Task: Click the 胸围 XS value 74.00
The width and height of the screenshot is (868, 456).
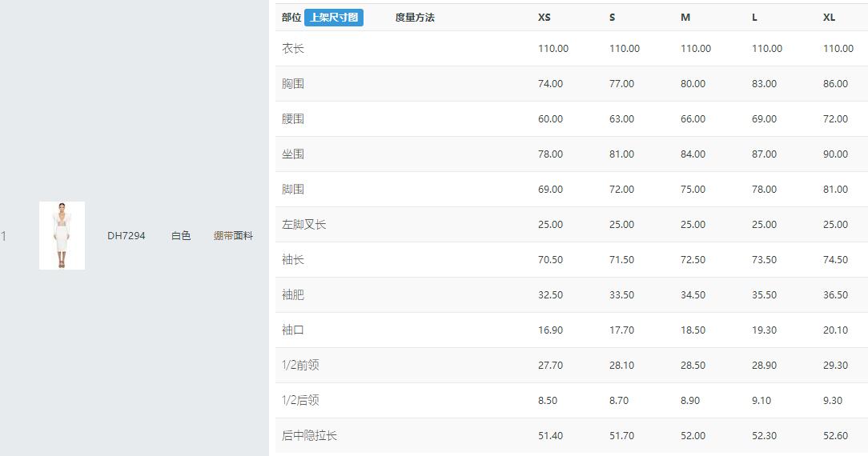Action: click(x=550, y=83)
